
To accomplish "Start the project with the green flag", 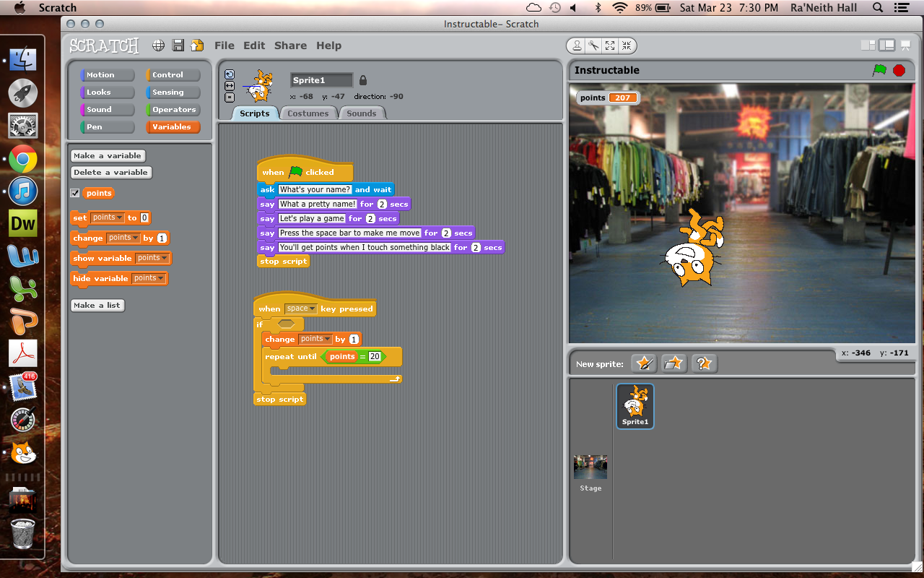I will coord(879,70).
